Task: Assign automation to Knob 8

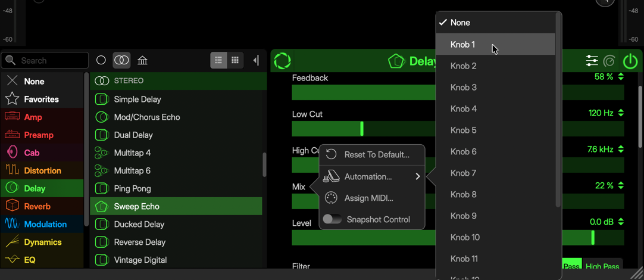Action: [496, 194]
